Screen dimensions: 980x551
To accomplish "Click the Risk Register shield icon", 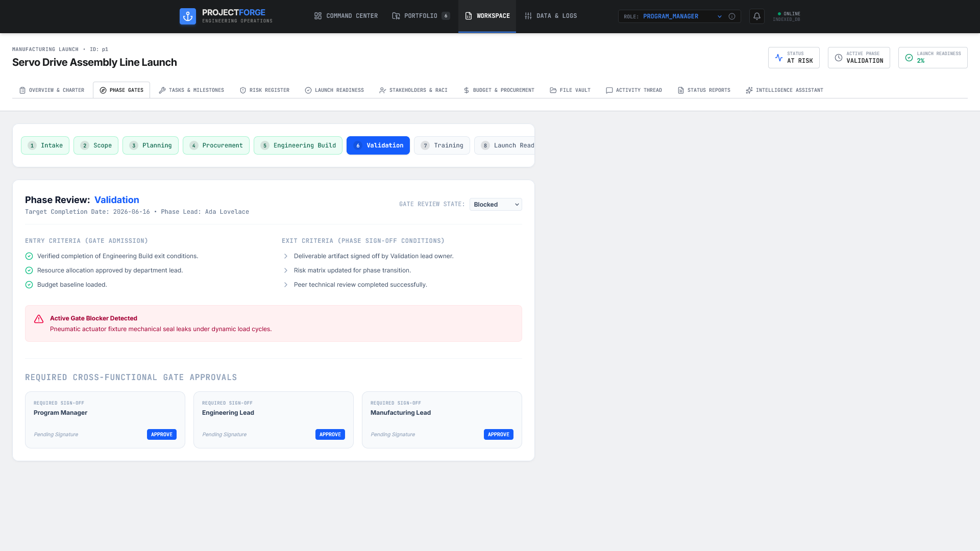I will pos(243,90).
